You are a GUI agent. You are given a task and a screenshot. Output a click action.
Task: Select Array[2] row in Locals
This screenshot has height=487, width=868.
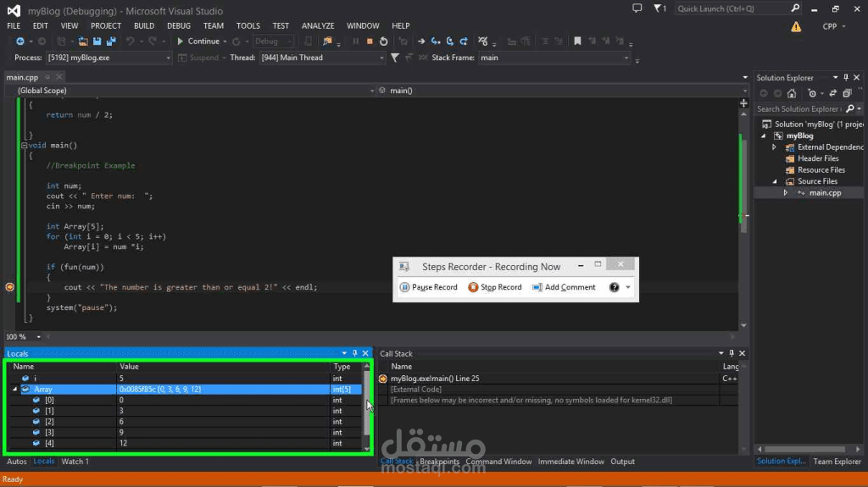[186, 422]
